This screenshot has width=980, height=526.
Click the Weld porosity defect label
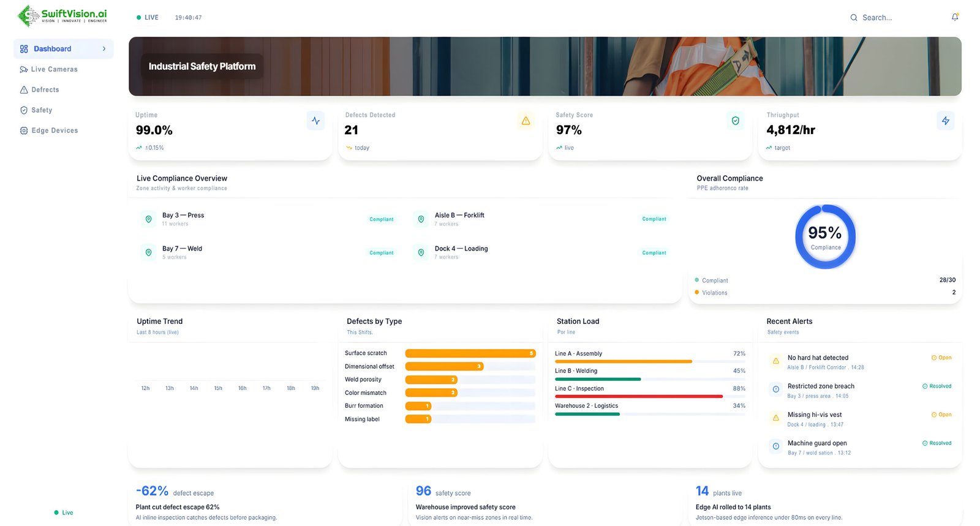[363, 380]
